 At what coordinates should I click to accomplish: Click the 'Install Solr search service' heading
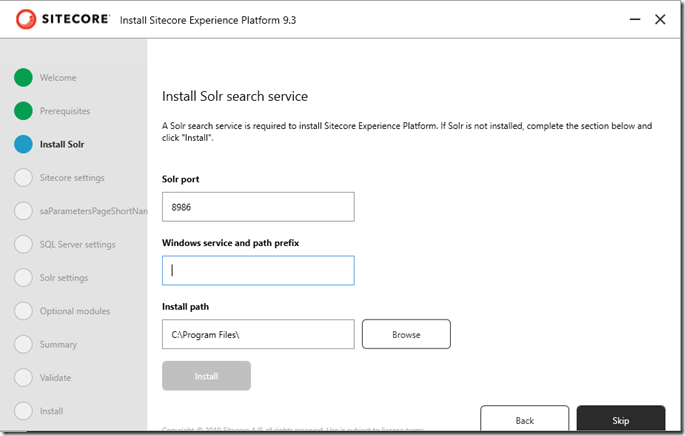(235, 96)
